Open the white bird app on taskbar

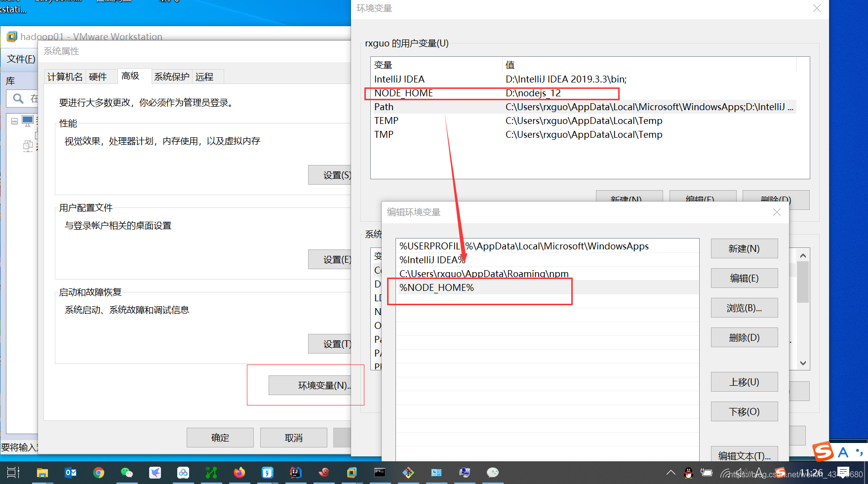pos(155,473)
